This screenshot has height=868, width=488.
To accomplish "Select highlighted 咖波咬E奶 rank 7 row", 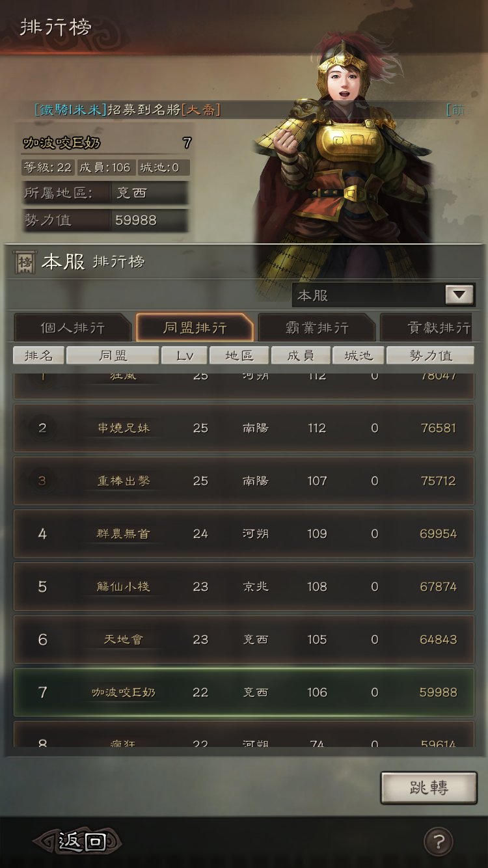I will tap(244, 692).
